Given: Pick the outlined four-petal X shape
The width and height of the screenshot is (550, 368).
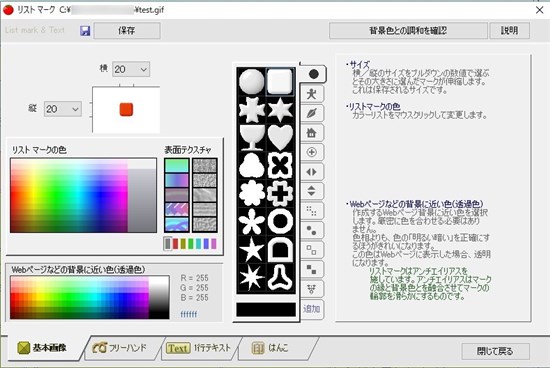Looking at the screenshot, I should (280, 165).
